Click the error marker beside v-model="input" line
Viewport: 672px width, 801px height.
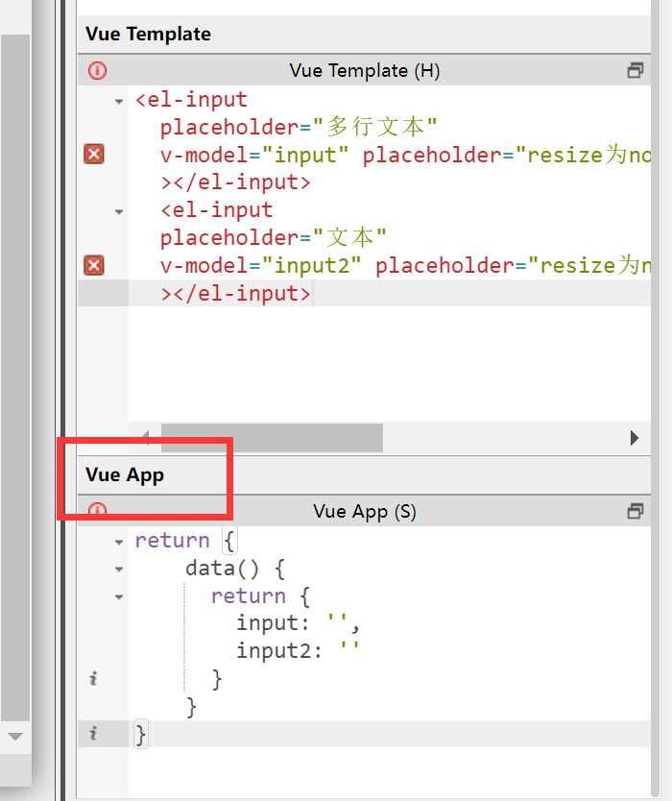(x=94, y=155)
